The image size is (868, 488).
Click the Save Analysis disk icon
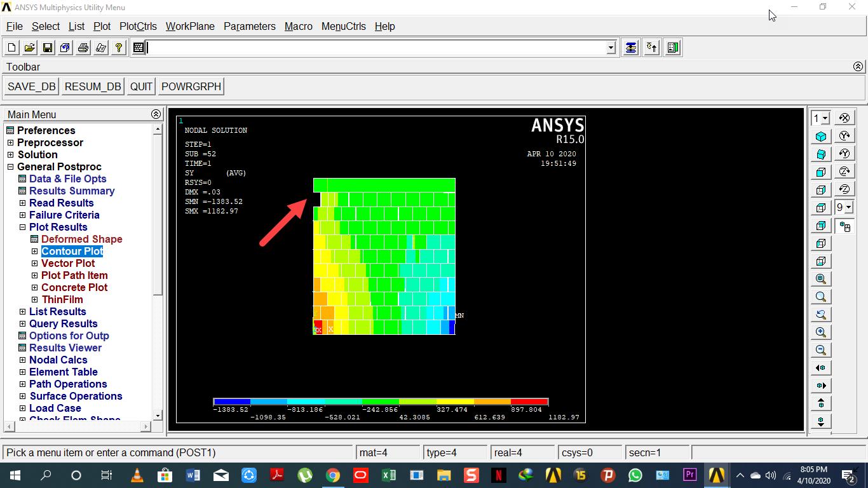[47, 48]
